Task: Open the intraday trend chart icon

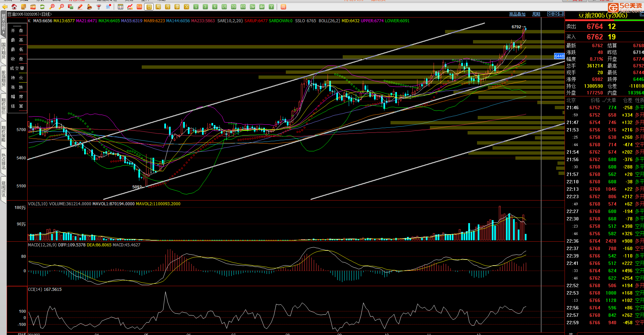Action: point(130,7)
